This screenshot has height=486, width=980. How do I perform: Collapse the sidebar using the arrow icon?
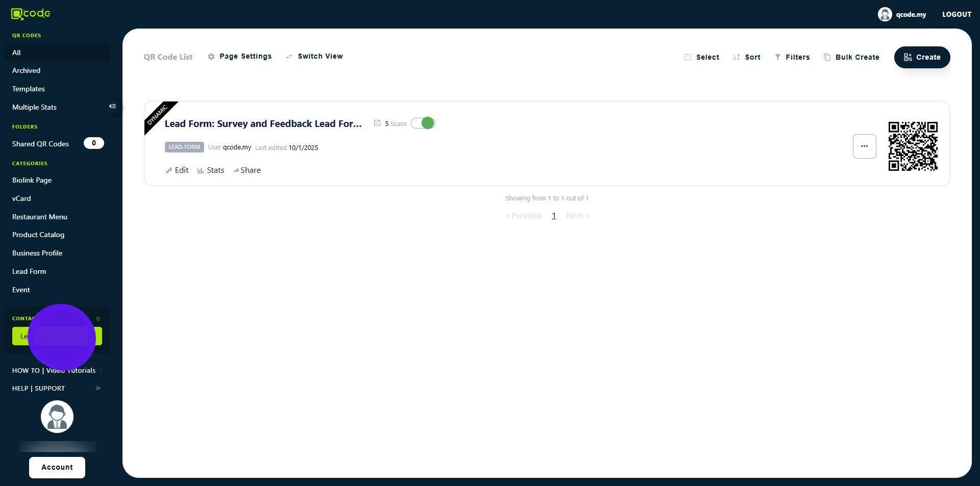click(112, 107)
